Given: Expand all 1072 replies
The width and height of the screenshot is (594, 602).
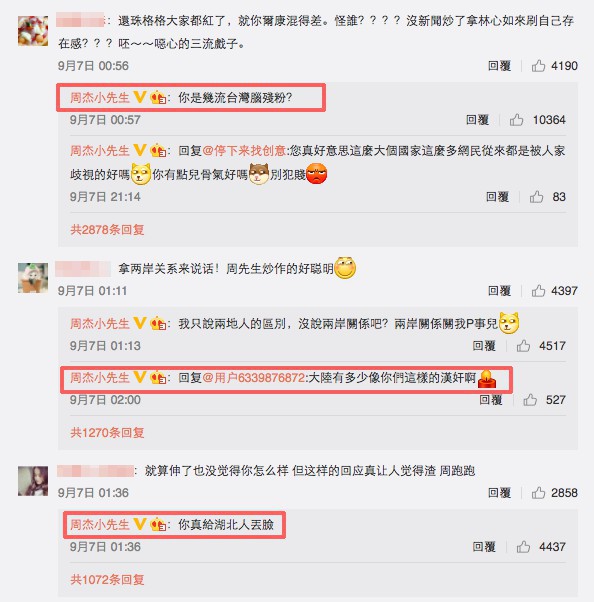Looking at the screenshot, I should pyautogui.click(x=107, y=580).
